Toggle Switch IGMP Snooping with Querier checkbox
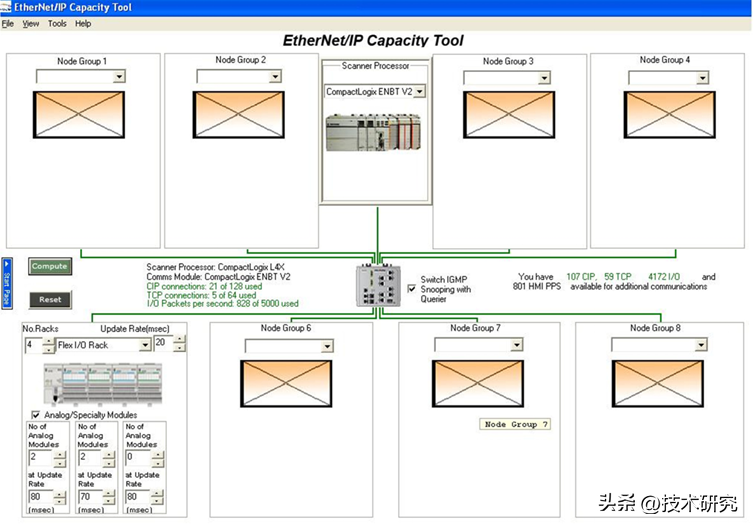Viewport: 753px width, 528px height. (x=412, y=288)
